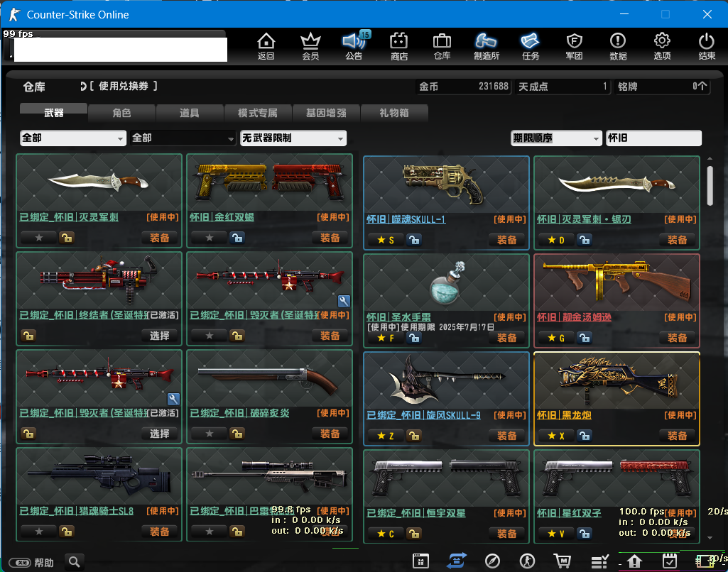Viewport: 728px width, 572px height.
Task: Select the 圣水手雷 potion thumbnail
Action: pyautogui.click(x=446, y=282)
